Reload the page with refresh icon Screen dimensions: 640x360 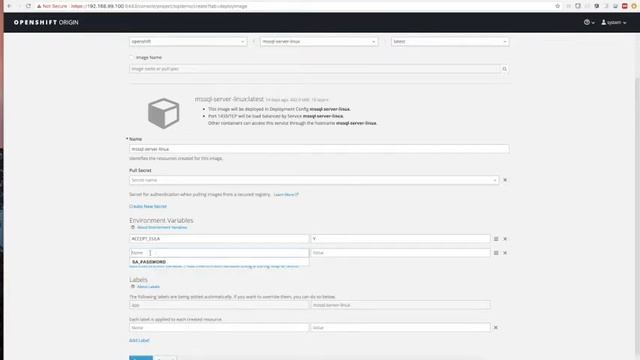(x=28, y=6)
